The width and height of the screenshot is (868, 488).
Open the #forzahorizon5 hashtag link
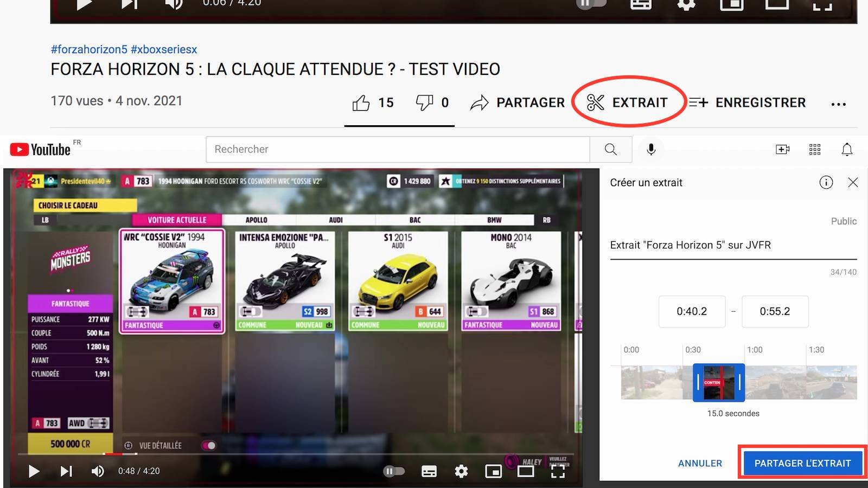(89, 49)
